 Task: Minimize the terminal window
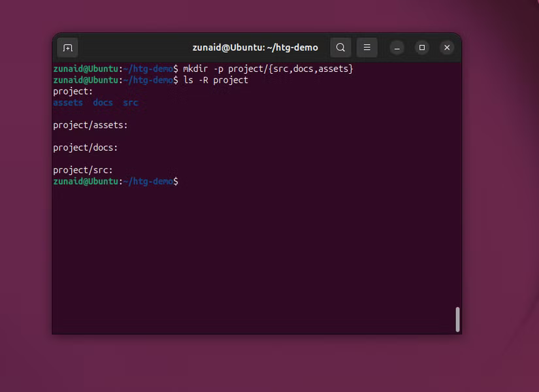[x=397, y=48]
